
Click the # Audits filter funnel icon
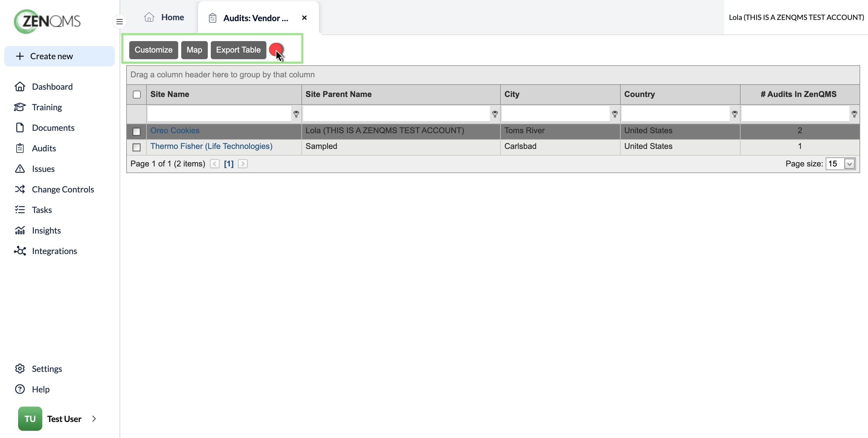pyautogui.click(x=854, y=114)
